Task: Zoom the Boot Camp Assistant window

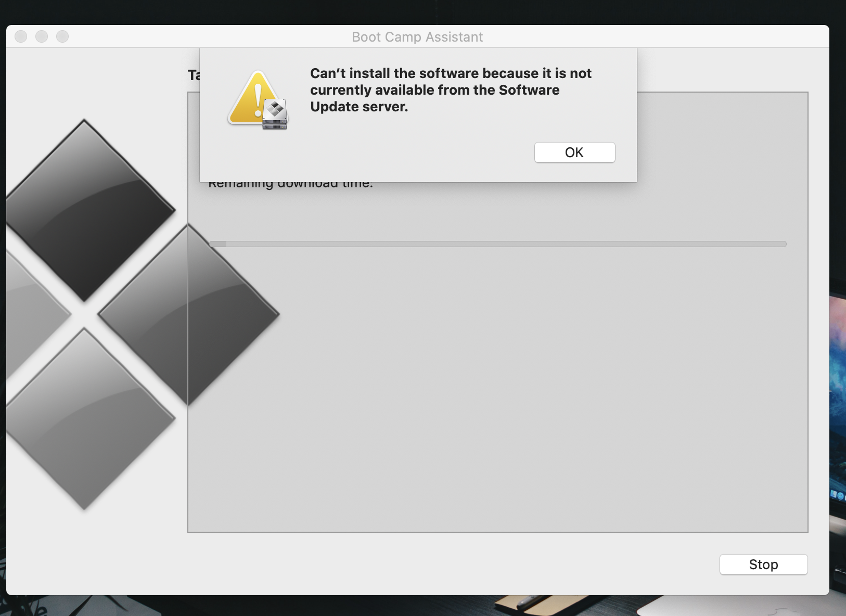Action: click(62, 36)
